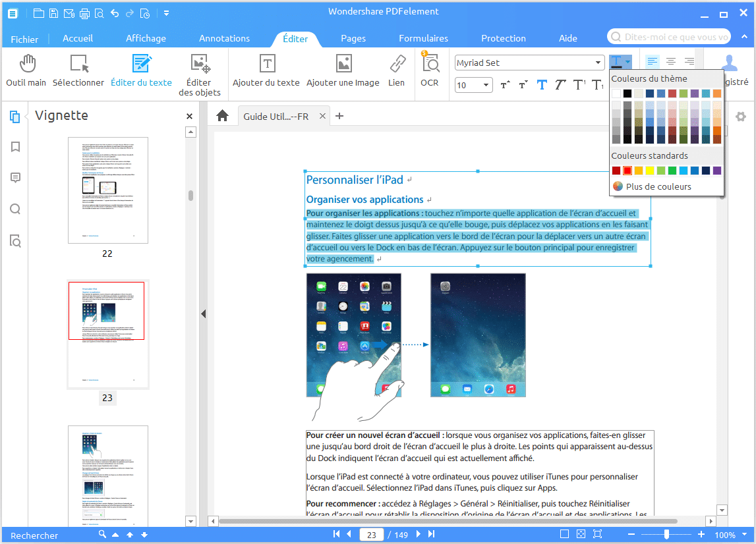Choose the Ajouter une Image tool
Image resolution: width=756 pixels, height=544 pixels.
pos(343,71)
